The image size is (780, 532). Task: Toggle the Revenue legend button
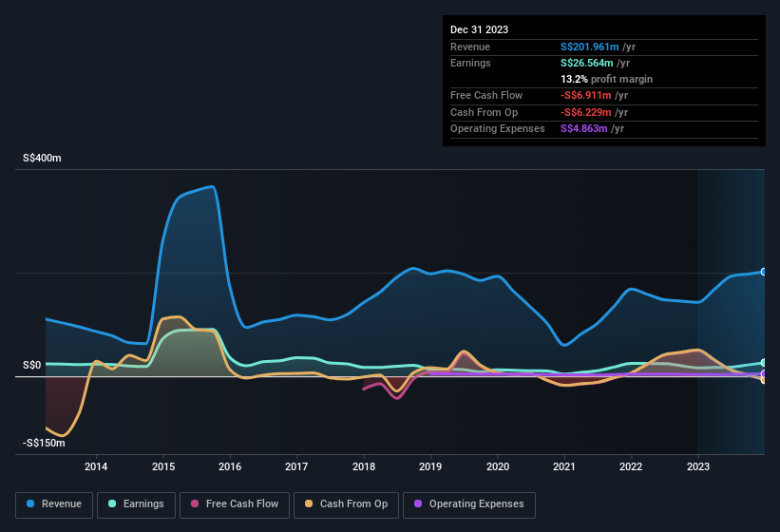[x=54, y=504]
